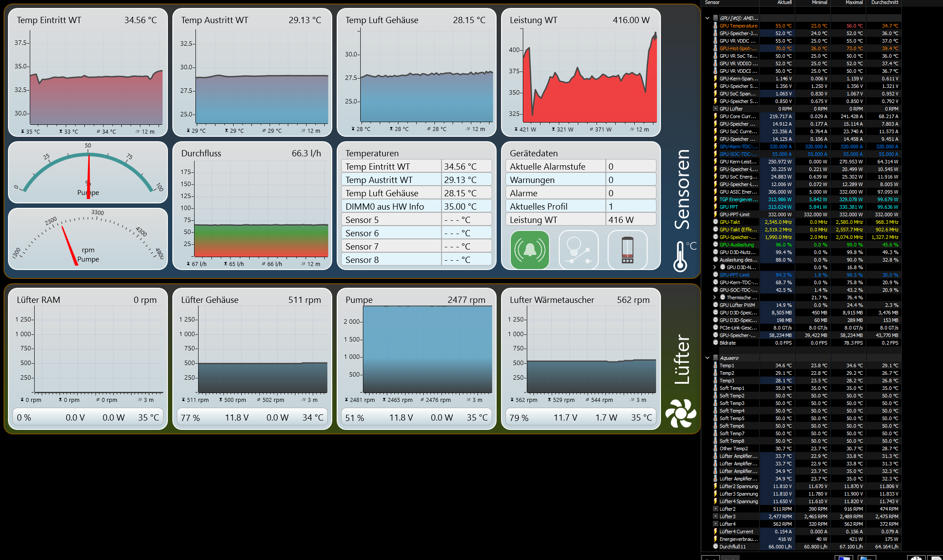Expand the GPU D3D-N… subgroup arrow
943x560 pixels.
(x=714, y=267)
